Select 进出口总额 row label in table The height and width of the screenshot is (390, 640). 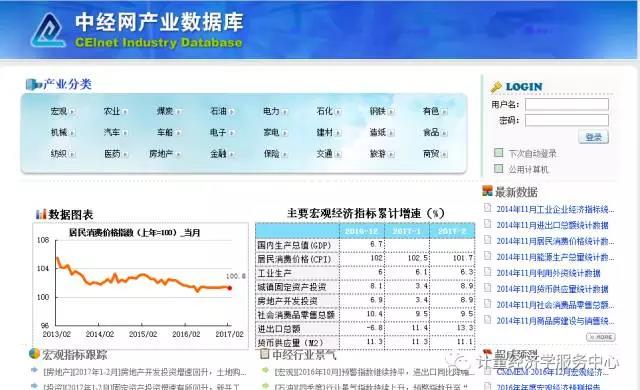[278, 328]
